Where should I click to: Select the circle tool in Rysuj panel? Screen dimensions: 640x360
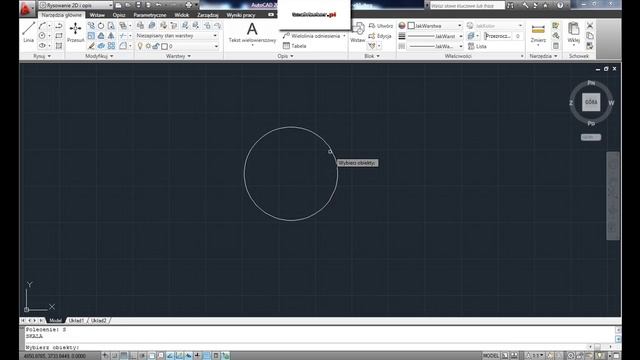(42, 36)
